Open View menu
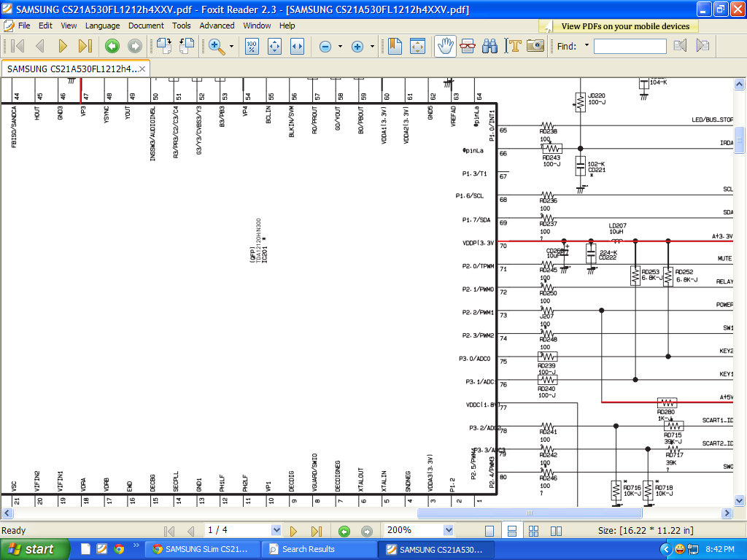This screenshot has height=560, width=747. click(69, 26)
